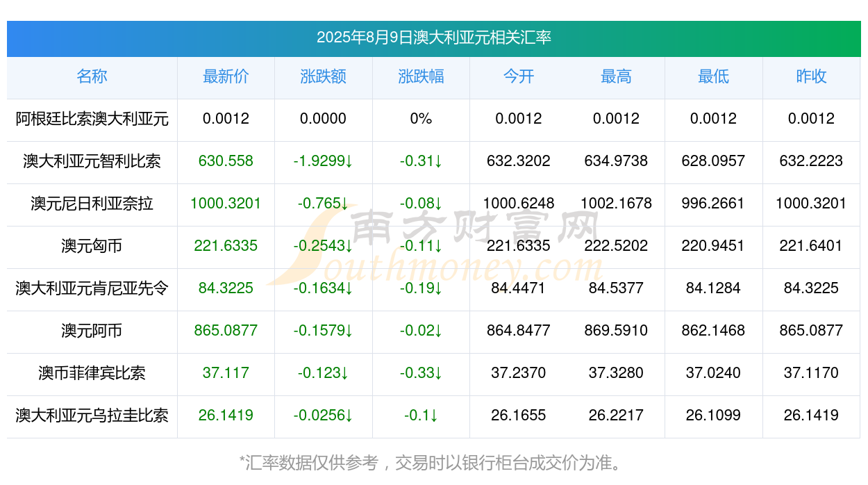Click the 昨收 column header

tap(811, 76)
